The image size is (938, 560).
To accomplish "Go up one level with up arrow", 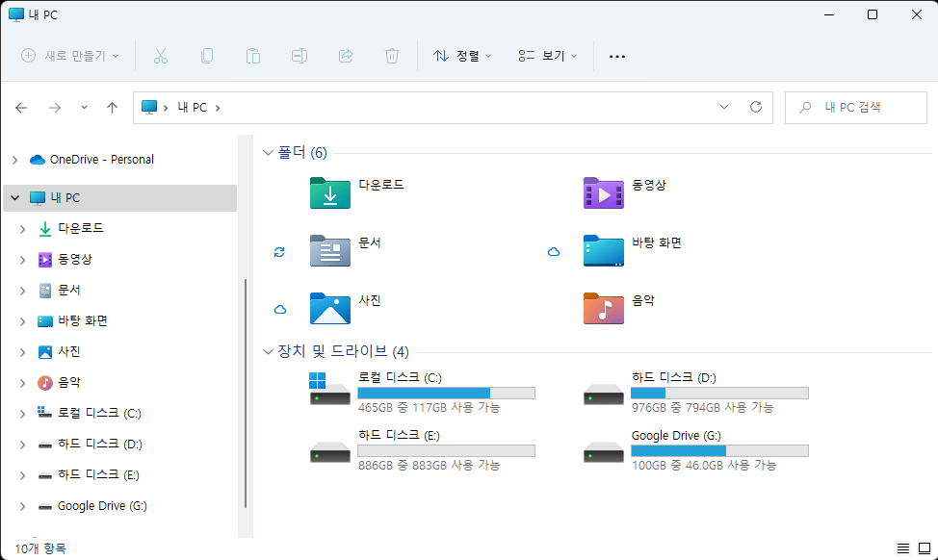I will (x=112, y=108).
